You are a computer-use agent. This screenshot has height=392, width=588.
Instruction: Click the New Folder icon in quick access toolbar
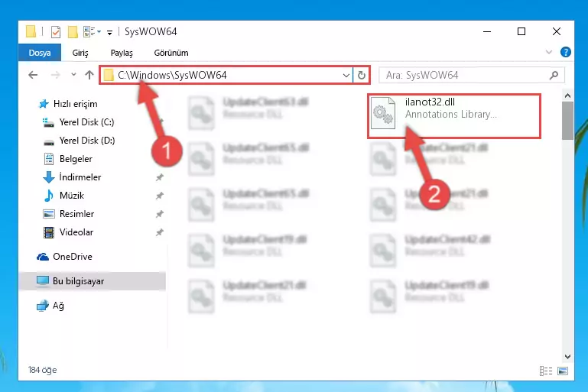[x=73, y=32]
